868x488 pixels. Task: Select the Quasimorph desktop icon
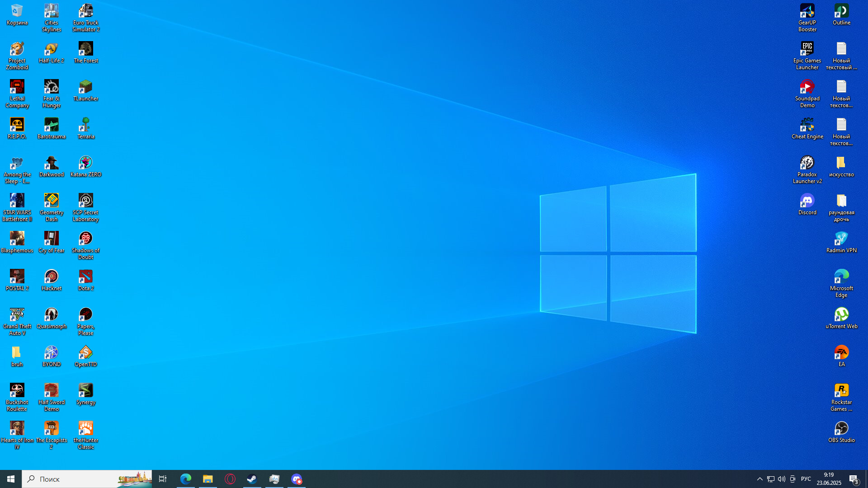[x=52, y=319]
